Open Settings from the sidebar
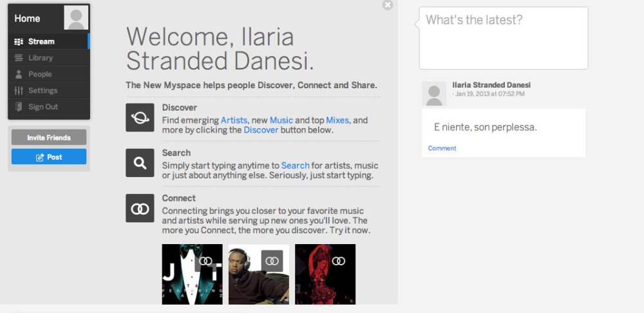Viewport: 644px width, 313px height. tap(43, 91)
